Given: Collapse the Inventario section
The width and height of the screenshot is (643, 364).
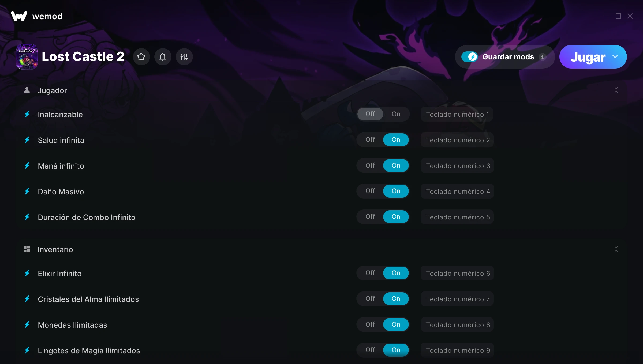Looking at the screenshot, I should click(616, 249).
